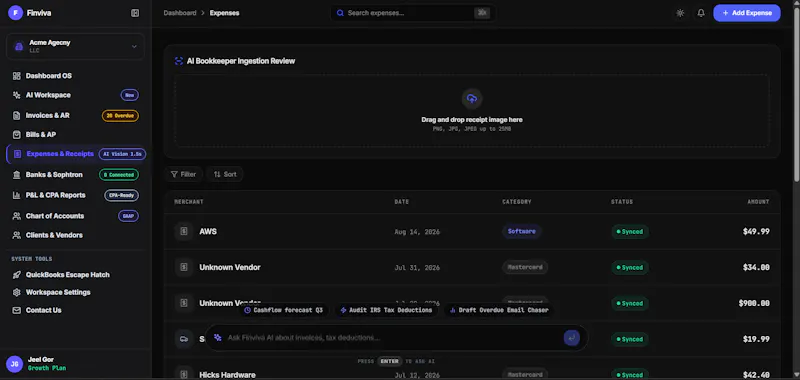Image resolution: width=800 pixels, height=380 pixels.
Task: Click the drag and drop receipt area
Action: pos(472,111)
